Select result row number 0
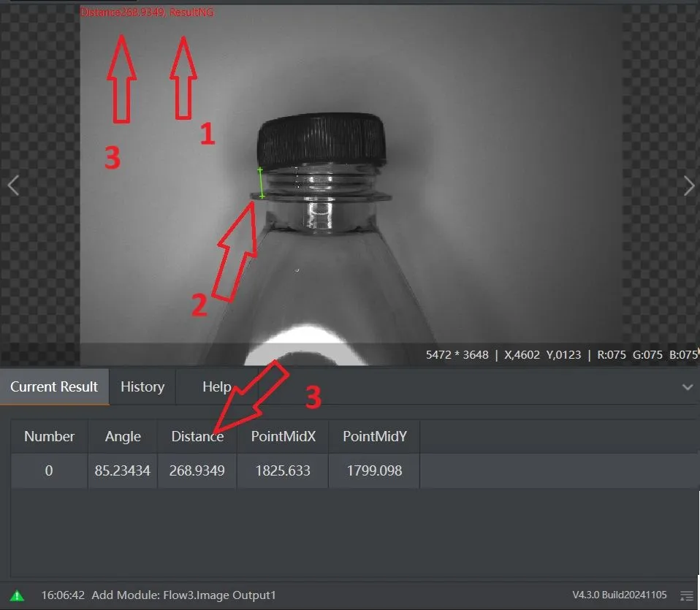Screen dimensions: 700x610 (x=49, y=470)
